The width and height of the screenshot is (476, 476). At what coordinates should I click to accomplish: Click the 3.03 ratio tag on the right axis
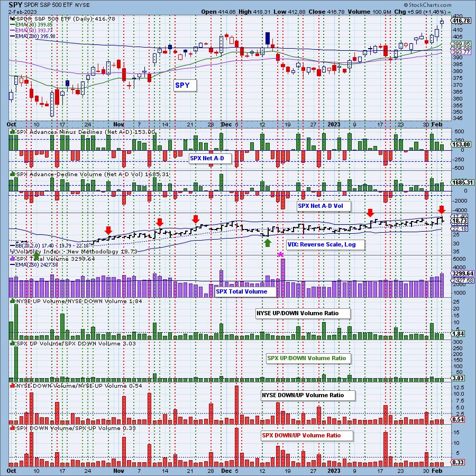(458, 378)
